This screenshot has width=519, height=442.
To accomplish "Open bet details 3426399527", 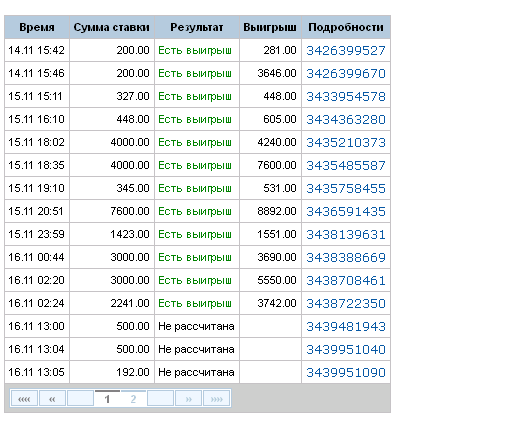I will pos(346,51).
